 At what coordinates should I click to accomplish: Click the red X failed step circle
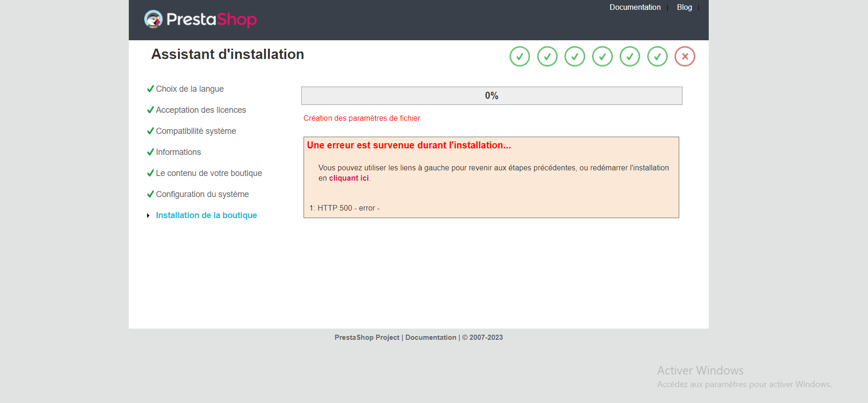tap(685, 57)
